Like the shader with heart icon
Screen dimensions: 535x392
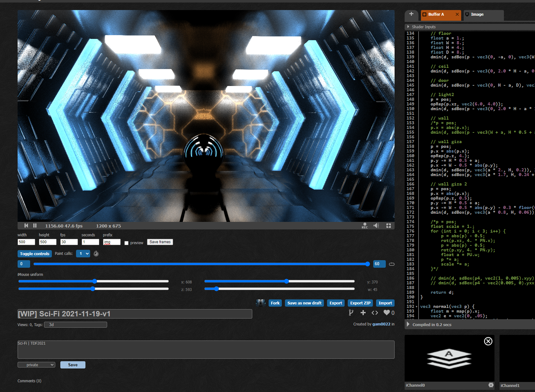(x=387, y=313)
